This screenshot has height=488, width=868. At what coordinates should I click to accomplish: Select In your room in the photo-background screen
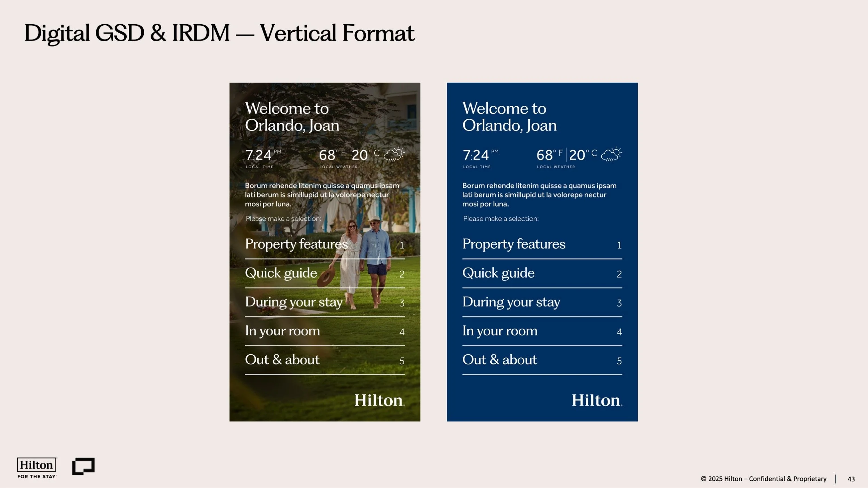(325, 331)
